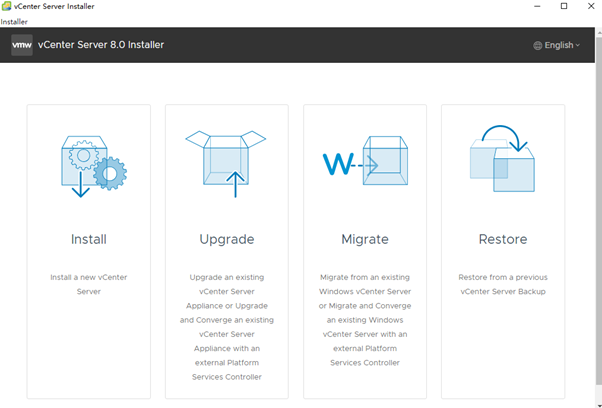Click the vmw logo in header
Image resolution: width=602 pixels, height=408 pixels.
click(22, 45)
